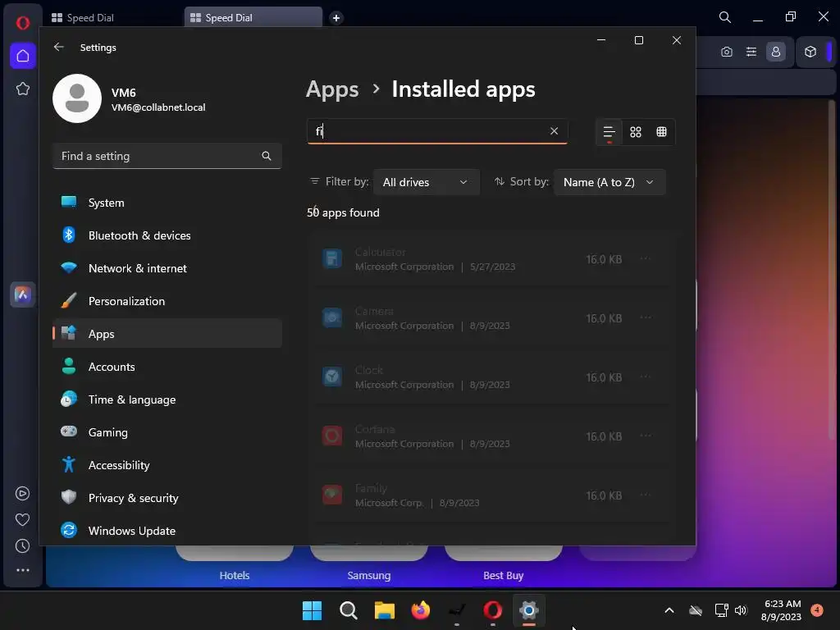Click the Find a setting search box
The width and height of the screenshot is (840, 630).
(x=167, y=156)
